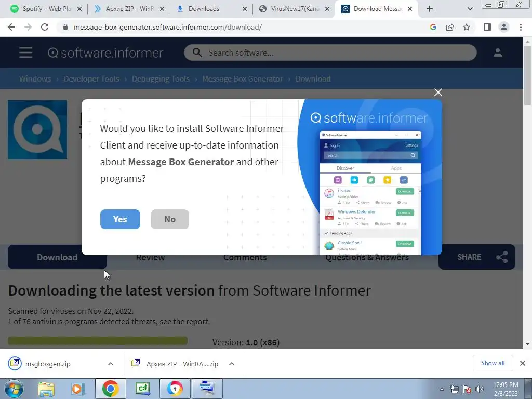This screenshot has height=399, width=532.
Task: Expand options for msgboxgen.zip download
Action: (111, 364)
